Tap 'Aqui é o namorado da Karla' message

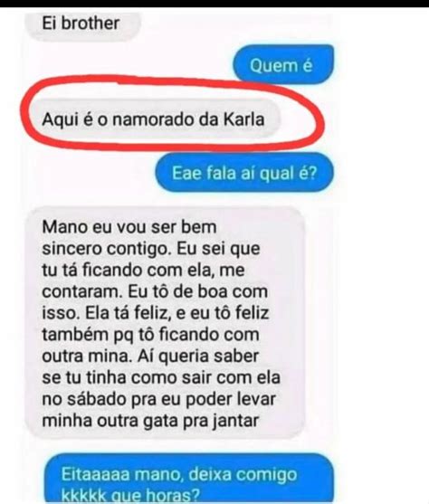pyautogui.click(x=153, y=119)
